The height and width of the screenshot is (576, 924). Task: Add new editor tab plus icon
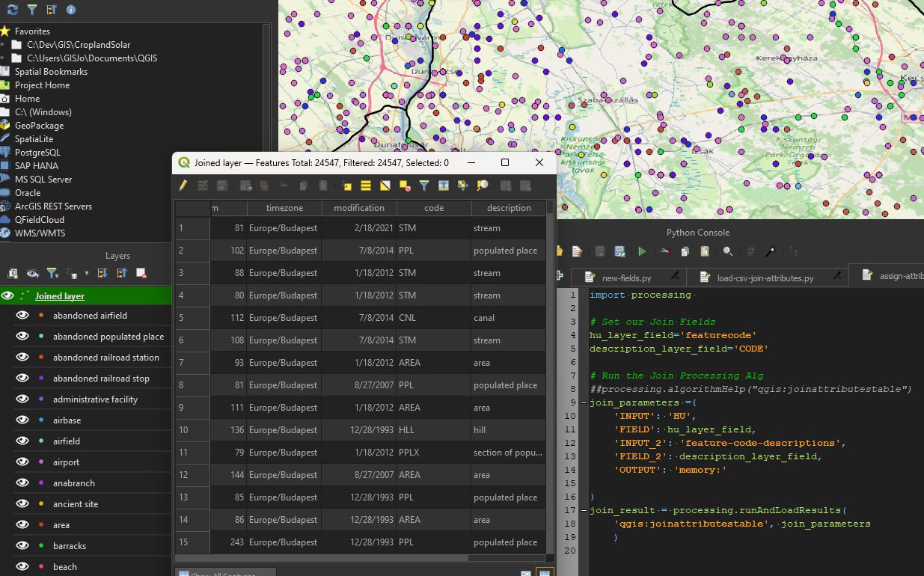coord(560,276)
